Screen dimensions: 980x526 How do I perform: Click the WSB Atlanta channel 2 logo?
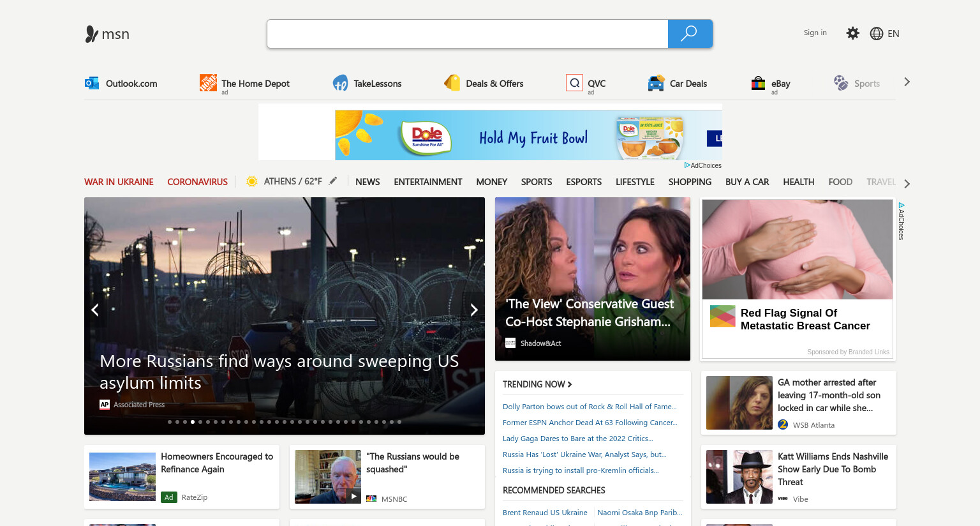783,425
